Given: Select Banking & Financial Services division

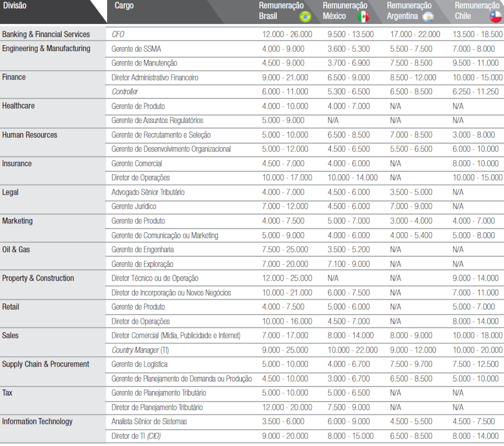Looking at the screenshot, I should pos(46,34).
